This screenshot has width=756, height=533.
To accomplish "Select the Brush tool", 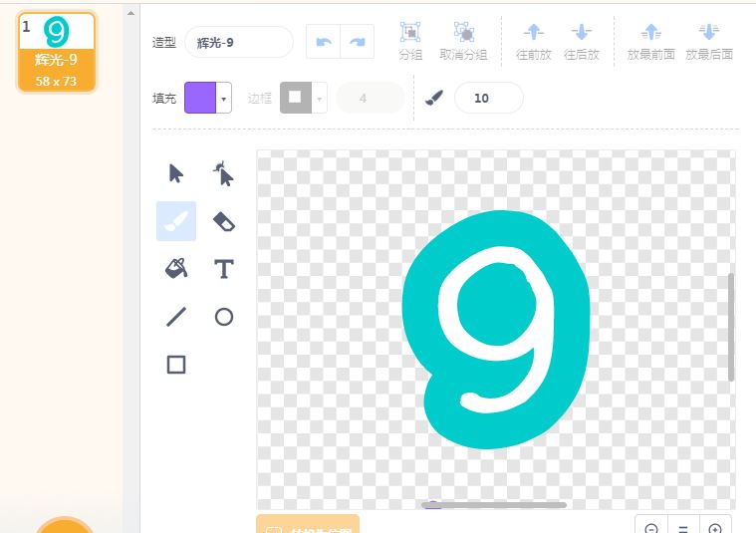I will (176, 221).
